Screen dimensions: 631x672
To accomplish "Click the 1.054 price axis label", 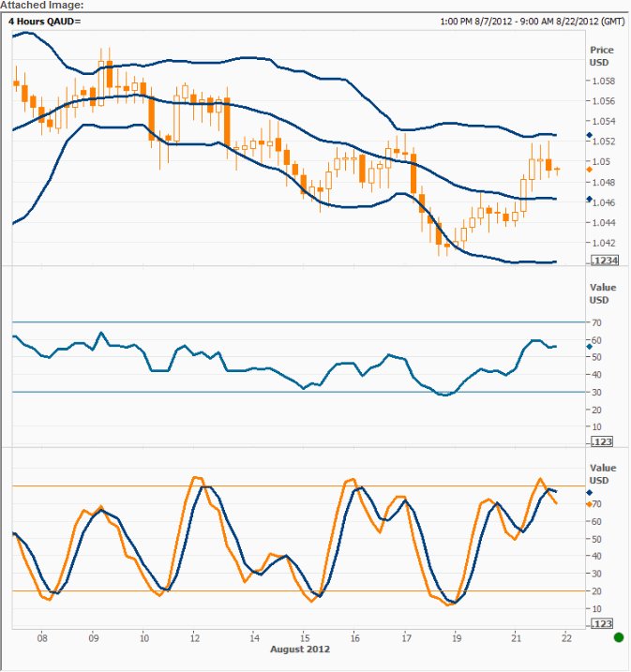I will (603, 121).
